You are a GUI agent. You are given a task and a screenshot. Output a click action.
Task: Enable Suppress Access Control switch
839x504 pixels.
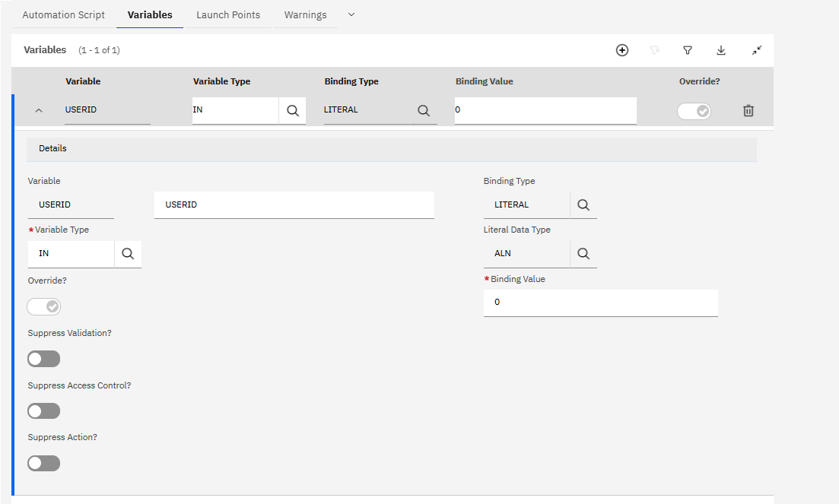click(x=43, y=411)
